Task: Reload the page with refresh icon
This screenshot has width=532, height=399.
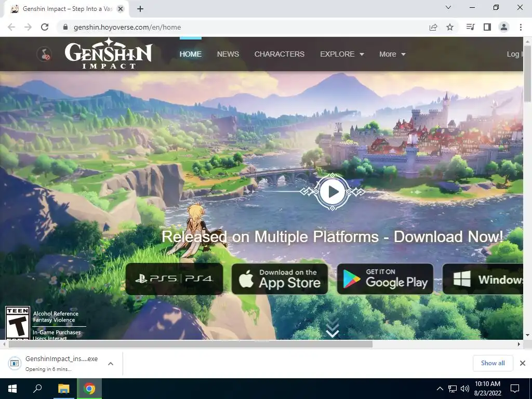Action: coord(45,27)
